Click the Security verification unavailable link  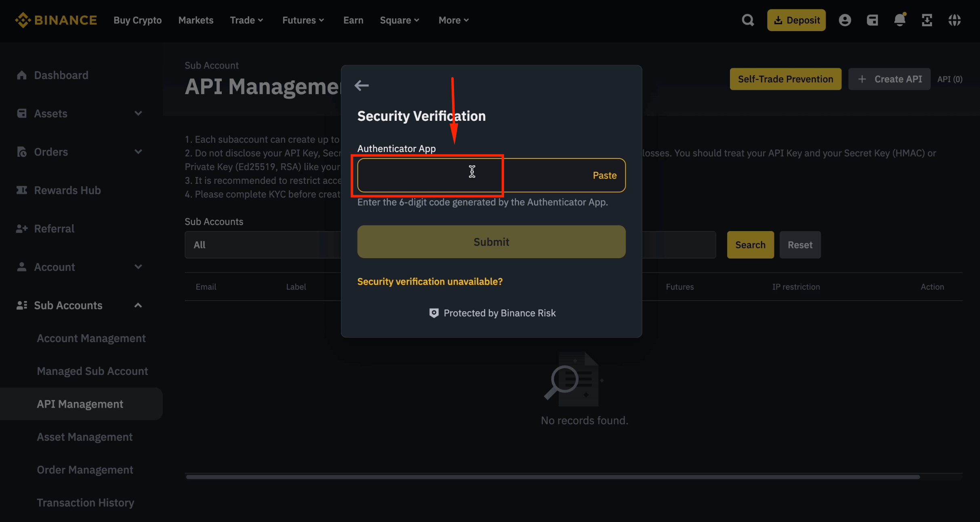(x=429, y=281)
